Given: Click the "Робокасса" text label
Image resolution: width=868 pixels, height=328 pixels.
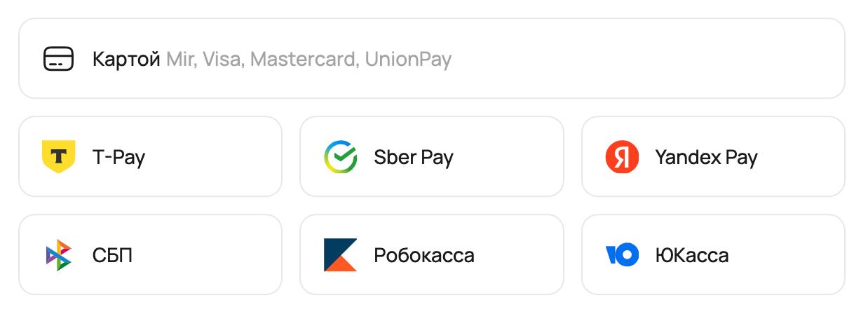Looking at the screenshot, I should point(423,255).
